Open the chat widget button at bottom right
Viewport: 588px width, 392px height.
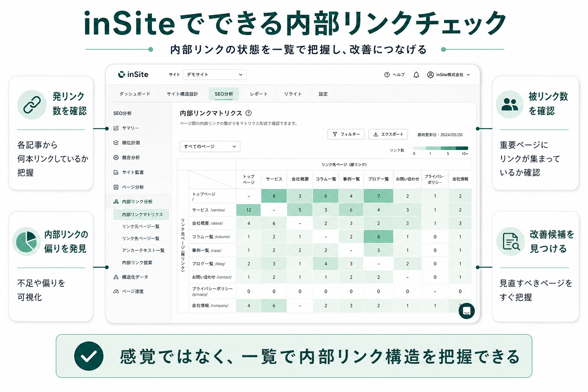467,311
